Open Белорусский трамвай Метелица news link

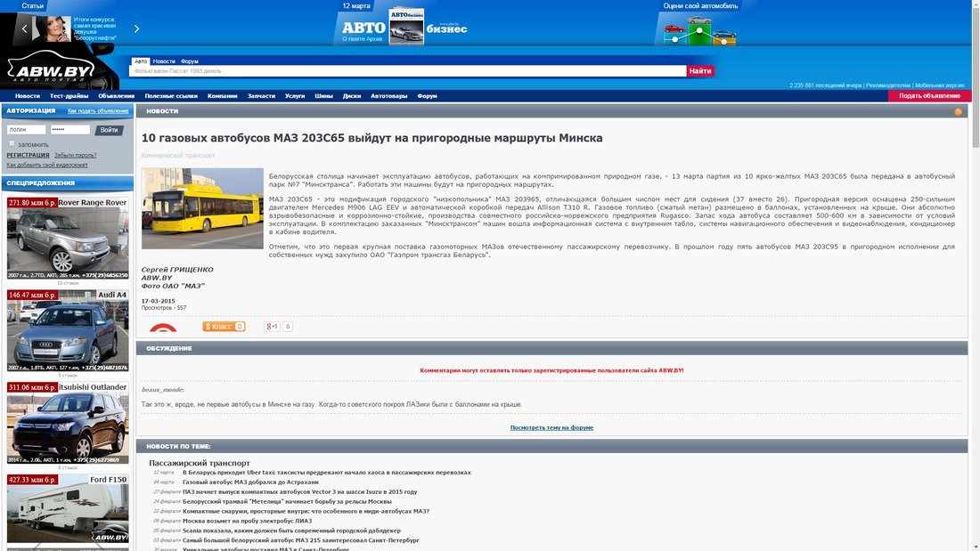pos(287,502)
